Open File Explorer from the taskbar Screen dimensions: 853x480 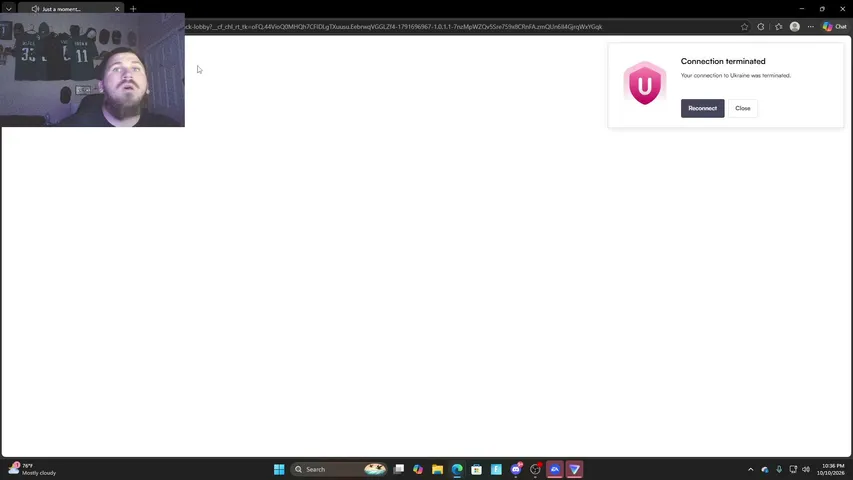pyautogui.click(x=437, y=469)
